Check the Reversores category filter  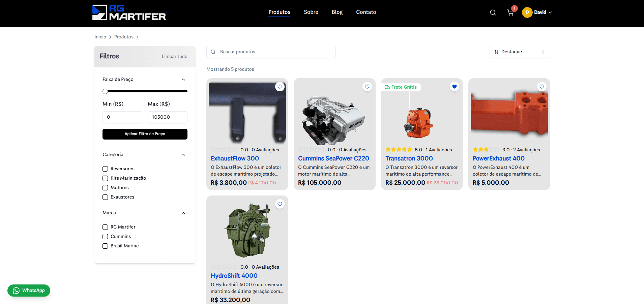coord(105,169)
